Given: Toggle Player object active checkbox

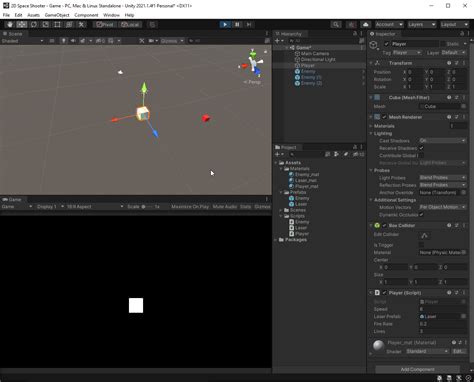Looking at the screenshot, I should [x=387, y=44].
